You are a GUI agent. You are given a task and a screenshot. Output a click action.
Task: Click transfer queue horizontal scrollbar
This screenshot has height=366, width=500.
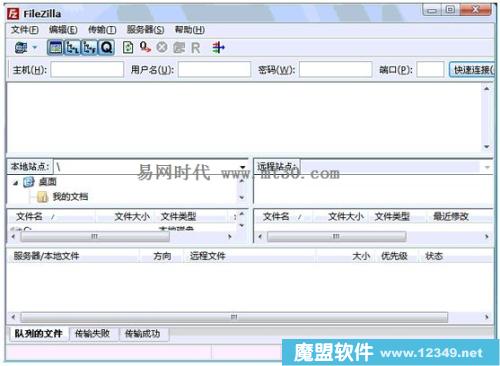[234, 317]
